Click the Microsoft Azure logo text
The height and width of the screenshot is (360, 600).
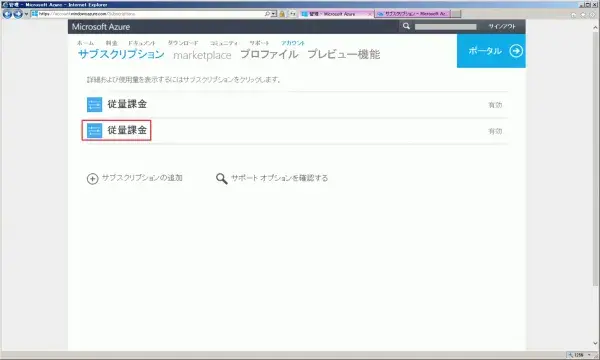[101, 27]
